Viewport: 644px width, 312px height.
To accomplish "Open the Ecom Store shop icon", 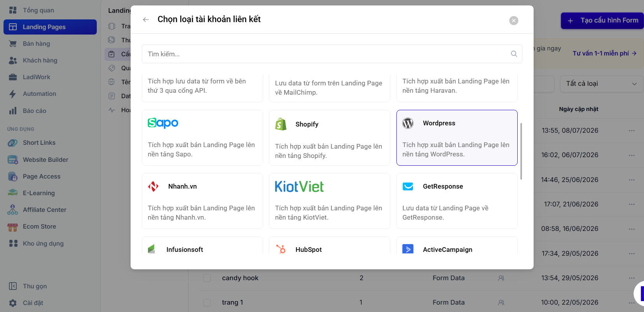I will click(x=13, y=227).
